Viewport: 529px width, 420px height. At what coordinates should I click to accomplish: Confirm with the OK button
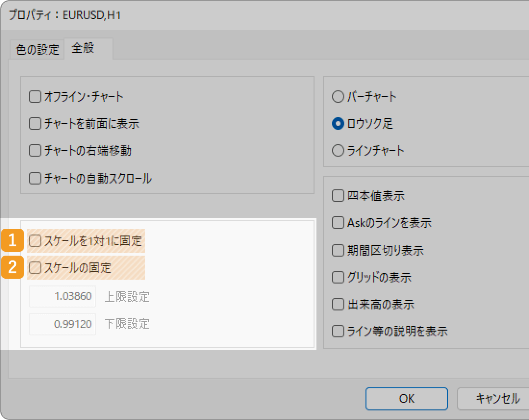pos(406,399)
